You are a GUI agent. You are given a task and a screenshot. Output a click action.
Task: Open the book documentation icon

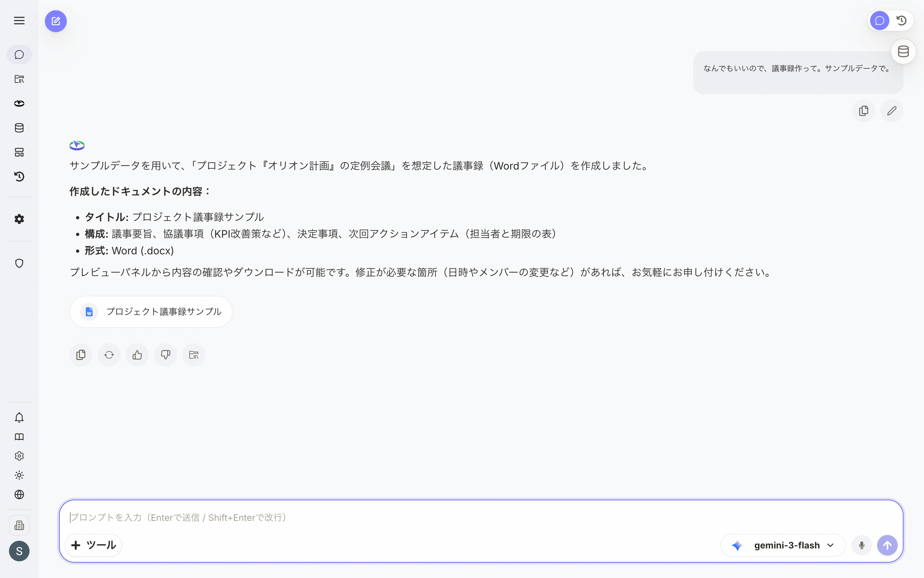click(19, 437)
